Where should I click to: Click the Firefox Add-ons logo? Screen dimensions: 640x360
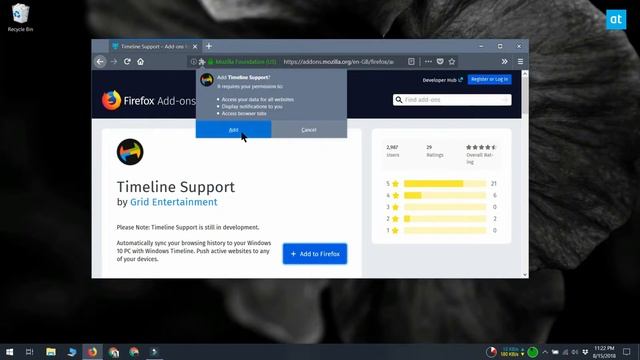(149, 100)
